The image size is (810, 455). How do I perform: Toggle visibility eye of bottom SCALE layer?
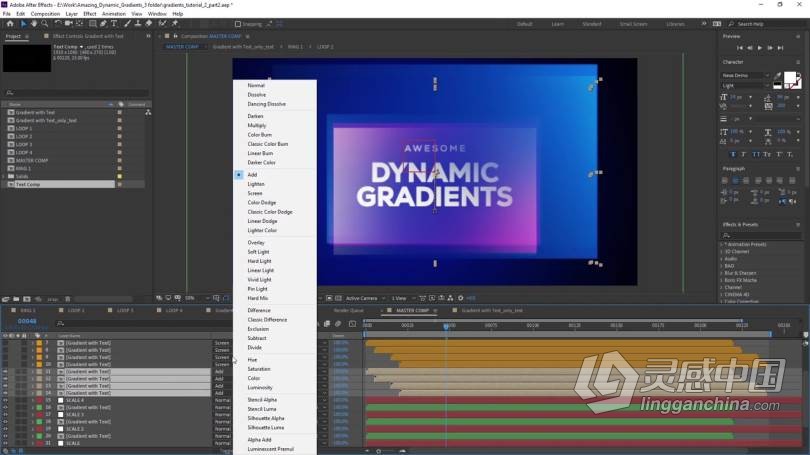pos(5,444)
